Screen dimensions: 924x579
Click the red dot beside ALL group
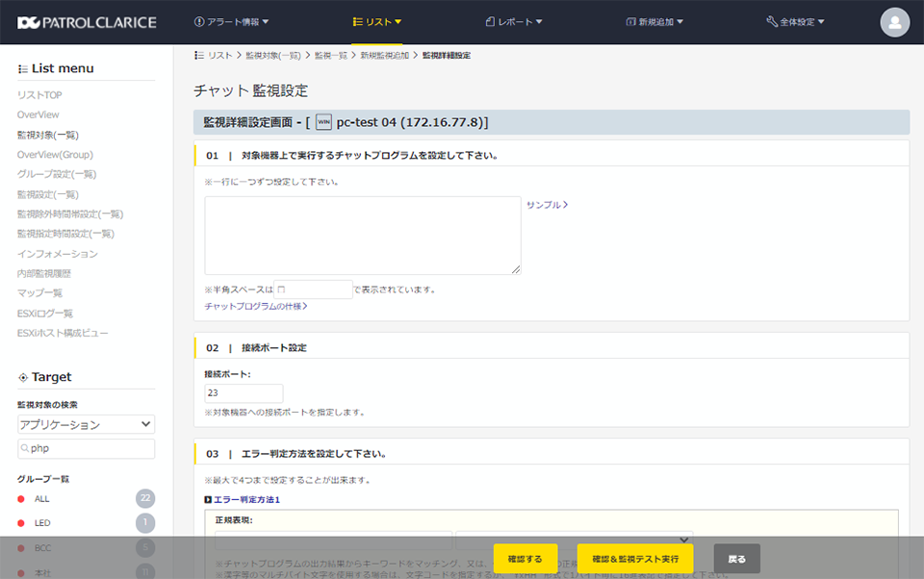21,499
